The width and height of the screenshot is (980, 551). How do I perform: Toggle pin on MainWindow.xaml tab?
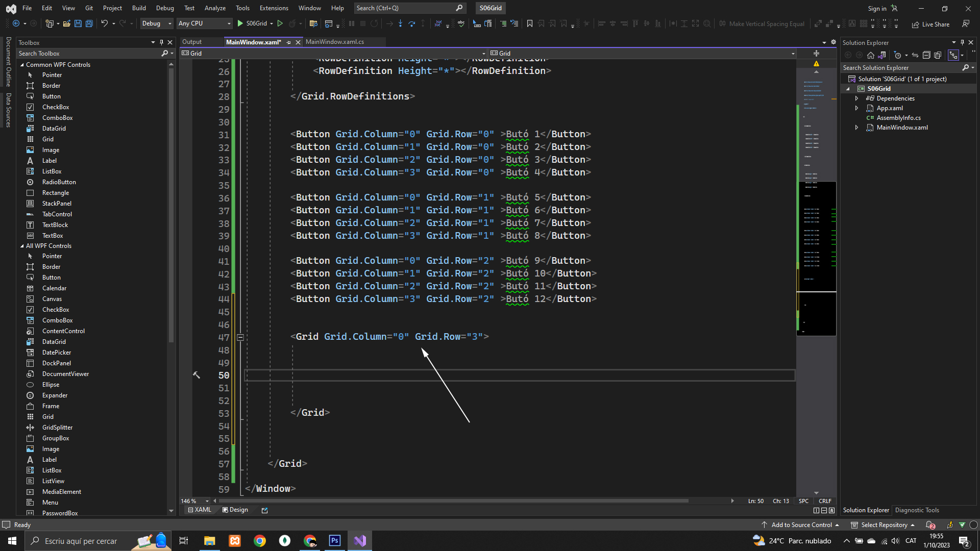coord(289,42)
